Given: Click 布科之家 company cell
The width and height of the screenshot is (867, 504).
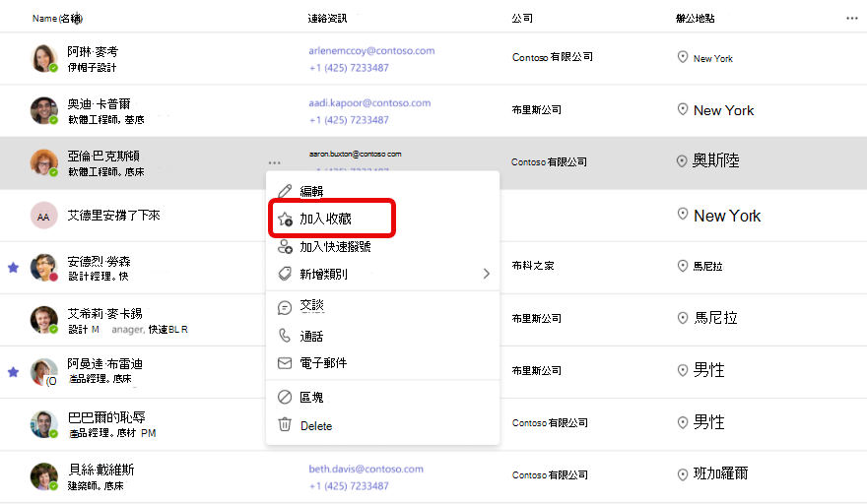Looking at the screenshot, I should pos(532,265).
